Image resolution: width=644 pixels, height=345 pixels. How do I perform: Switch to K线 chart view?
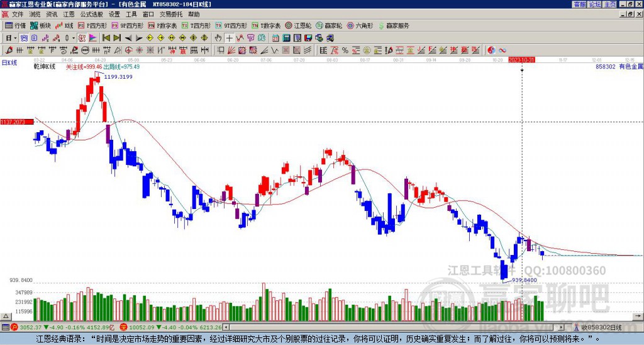[65, 25]
